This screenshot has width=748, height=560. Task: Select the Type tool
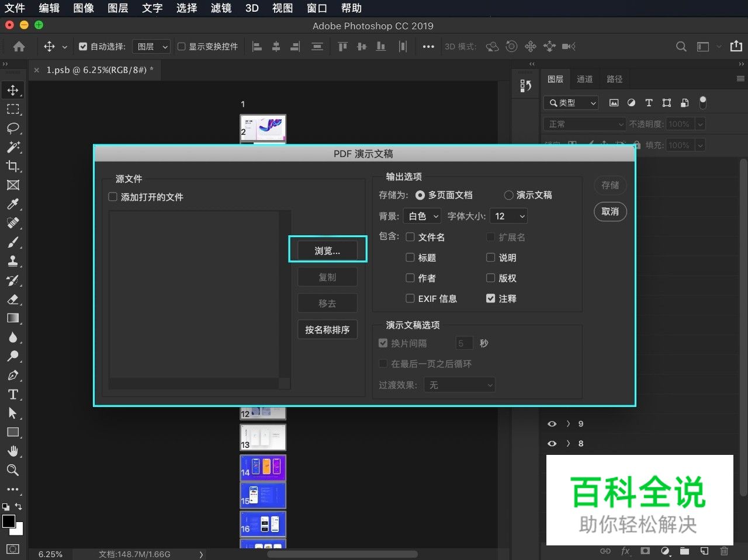13,394
